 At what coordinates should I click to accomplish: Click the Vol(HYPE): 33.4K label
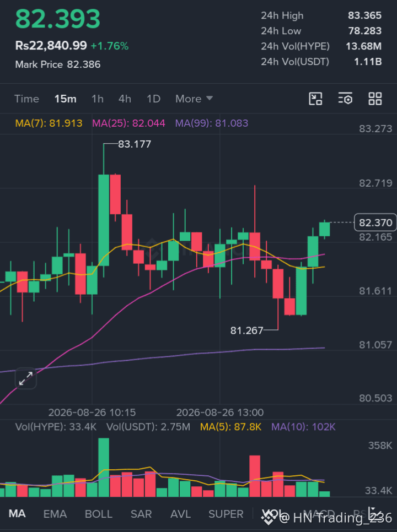coord(56,427)
